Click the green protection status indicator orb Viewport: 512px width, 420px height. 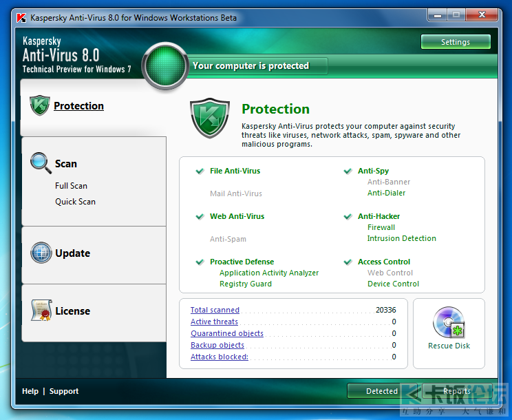166,66
